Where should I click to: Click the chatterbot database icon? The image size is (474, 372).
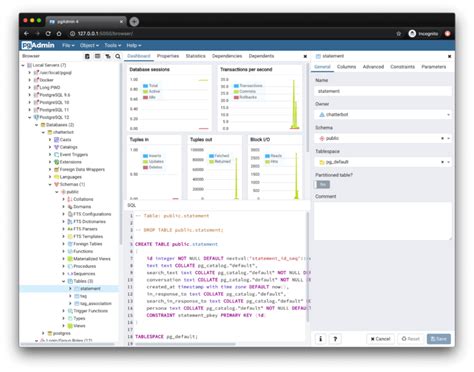pos(50,132)
